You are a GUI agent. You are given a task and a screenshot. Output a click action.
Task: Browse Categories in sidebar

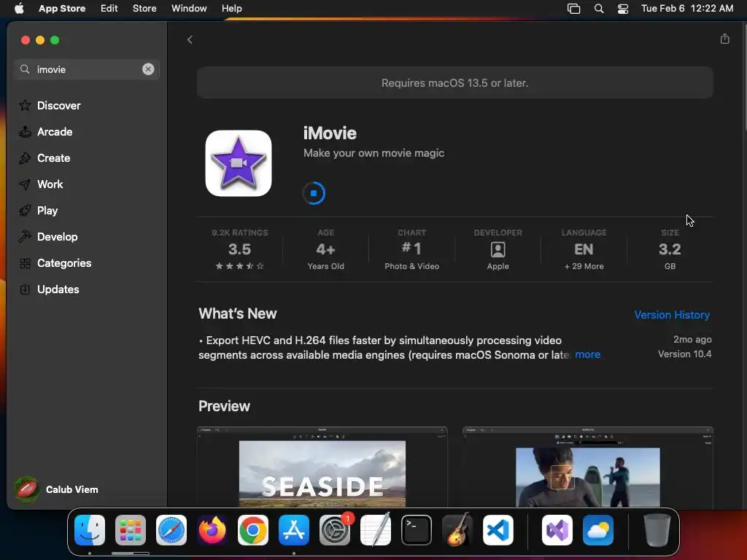coord(55,262)
